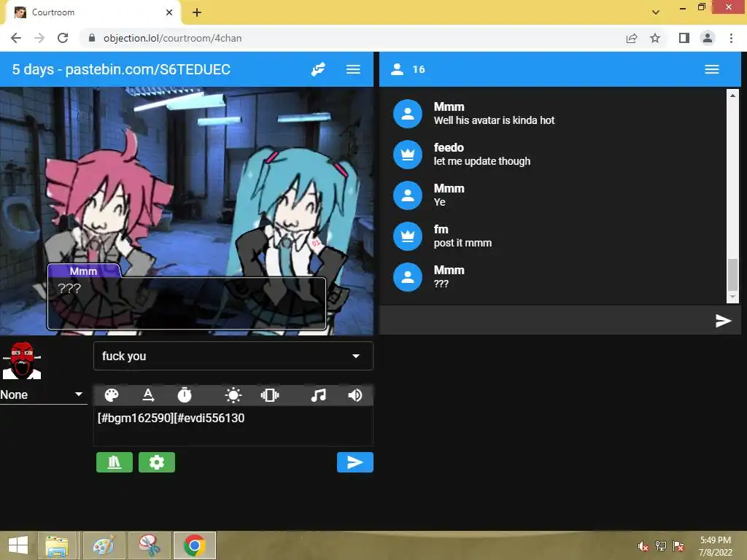The height and width of the screenshot is (560, 747).
Task: Open a new browser tab
Action: [x=197, y=12]
